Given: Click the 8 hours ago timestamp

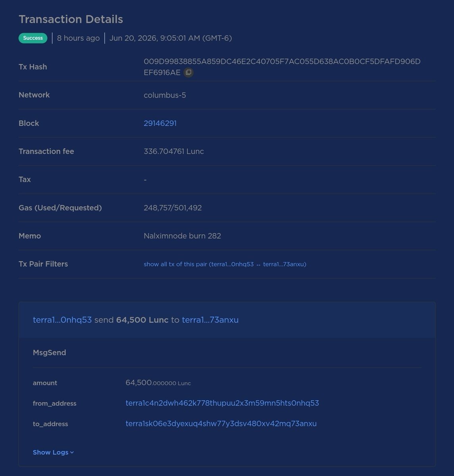Looking at the screenshot, I should tap(78, 38).
